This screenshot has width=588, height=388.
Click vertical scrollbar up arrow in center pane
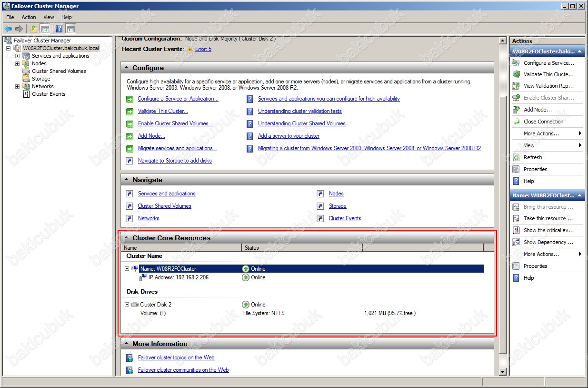coord(502,41)
